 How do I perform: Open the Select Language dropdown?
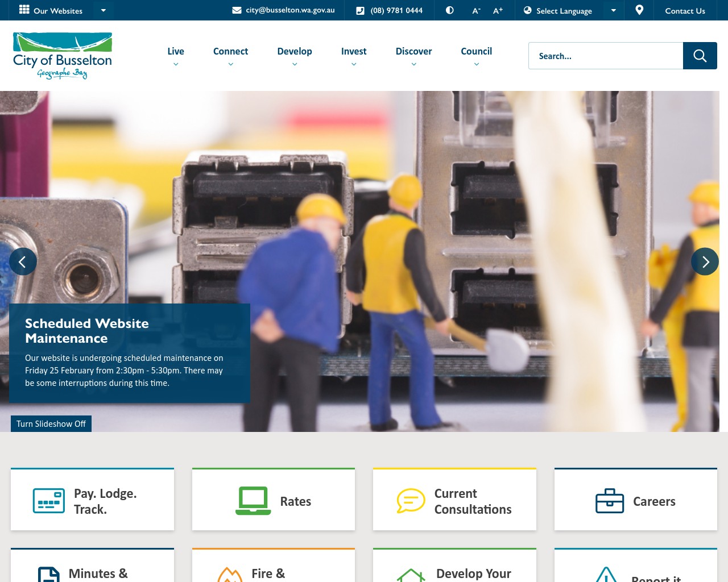[570, 11]
